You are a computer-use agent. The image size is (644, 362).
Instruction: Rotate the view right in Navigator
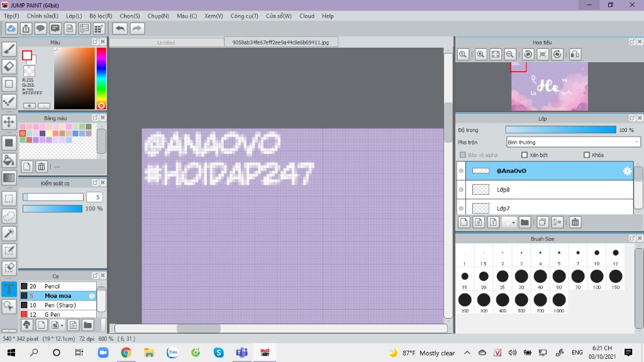click(x=557, y=54)
